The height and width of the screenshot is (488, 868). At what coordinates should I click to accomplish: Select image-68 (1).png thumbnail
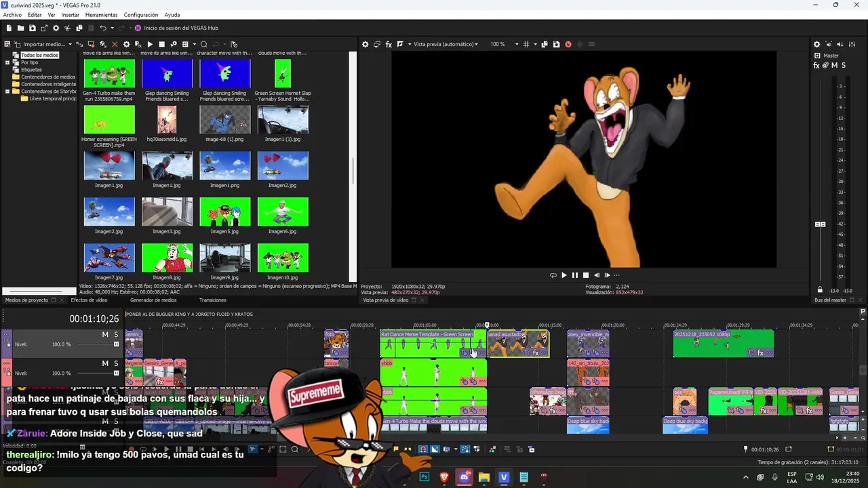point(224,119)
